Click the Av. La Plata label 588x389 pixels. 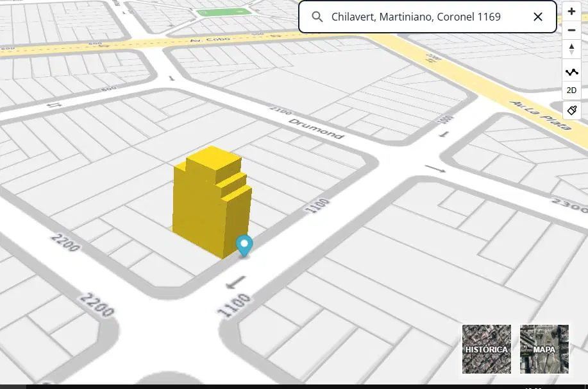pos(541,115)
